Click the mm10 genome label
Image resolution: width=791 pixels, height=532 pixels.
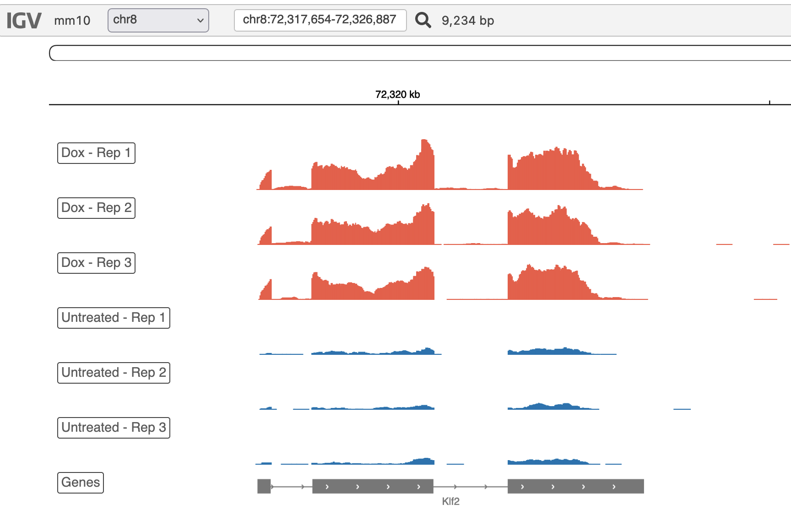click(72, 21)
